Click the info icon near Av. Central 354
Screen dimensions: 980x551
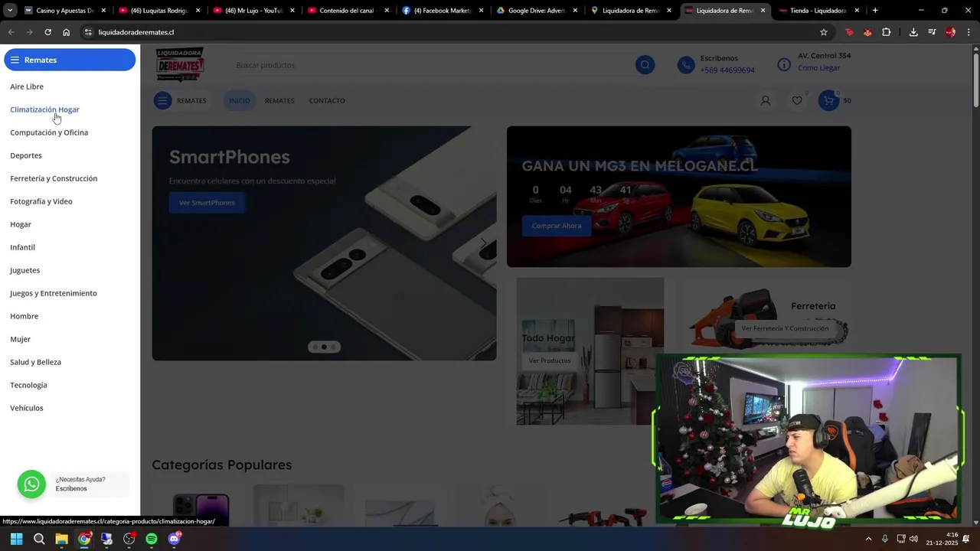[x=784, y=65]
